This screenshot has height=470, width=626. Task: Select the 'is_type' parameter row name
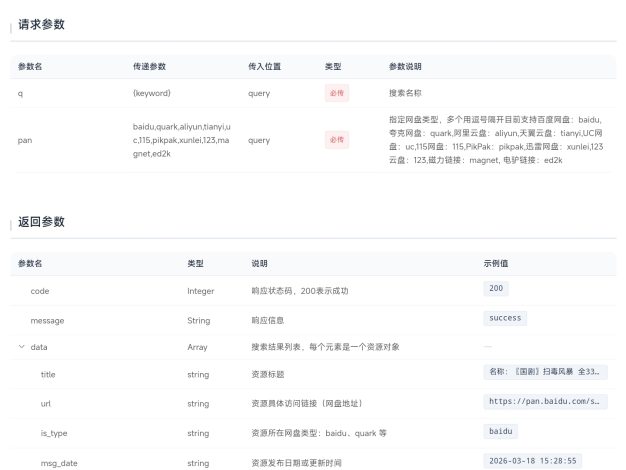(x=54, y=433)
